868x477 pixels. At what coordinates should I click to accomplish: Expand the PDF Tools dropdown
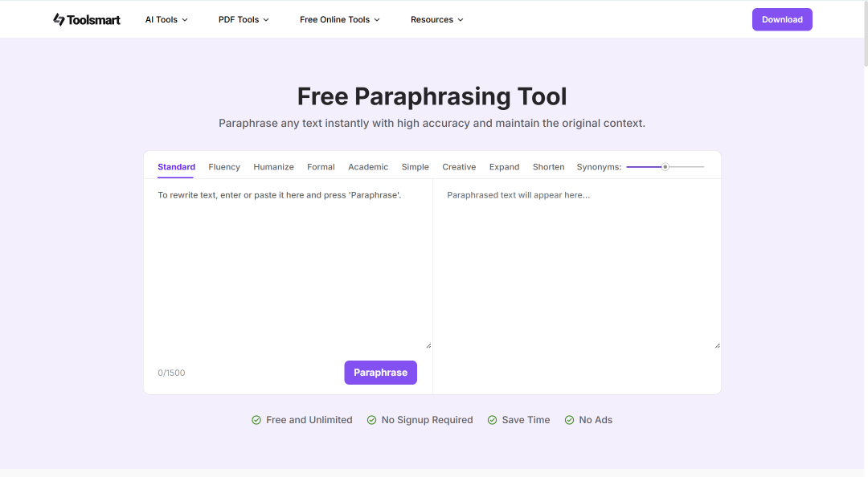click(x=244, y=19)
